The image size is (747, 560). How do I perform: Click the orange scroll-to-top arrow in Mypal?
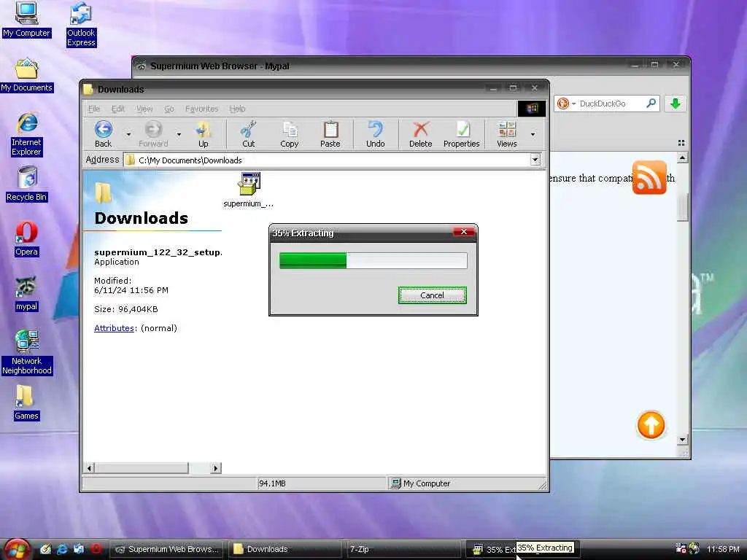[651, 425]
